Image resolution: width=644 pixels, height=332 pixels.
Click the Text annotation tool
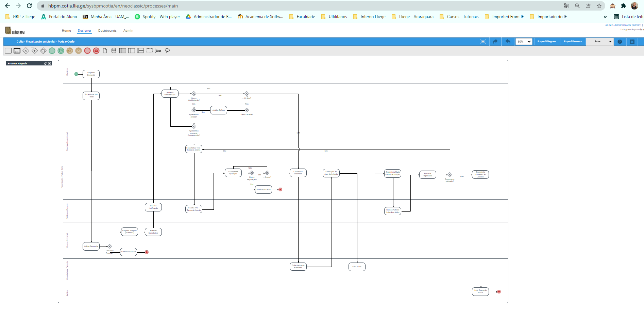pos(158,51)
